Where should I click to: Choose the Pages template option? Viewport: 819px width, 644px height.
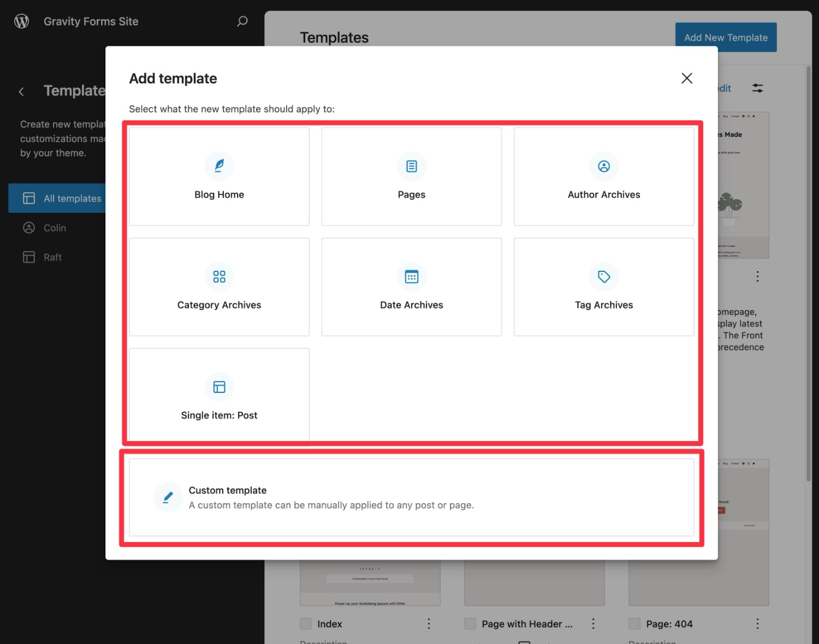(x=411, y=176)
